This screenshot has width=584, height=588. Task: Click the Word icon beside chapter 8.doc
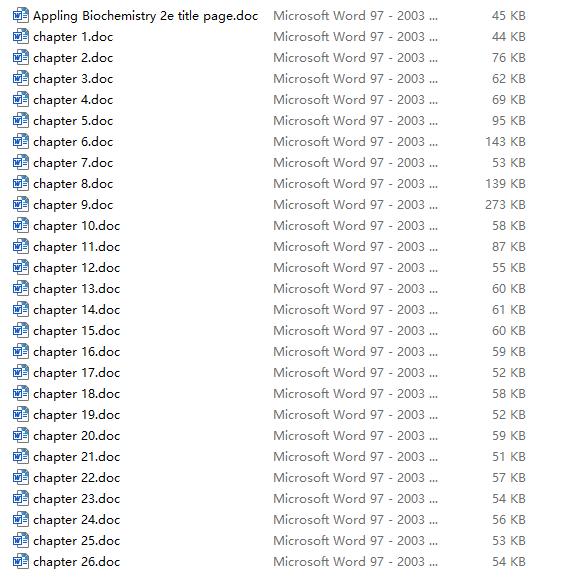click(21, 183)
